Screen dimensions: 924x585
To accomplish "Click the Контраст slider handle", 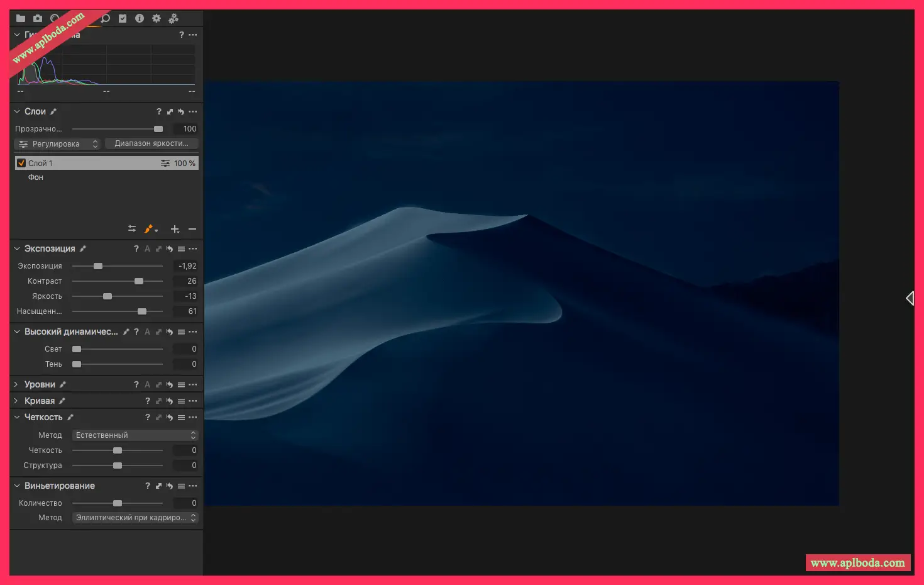I will pyautogui.click(x=139, y=281).
